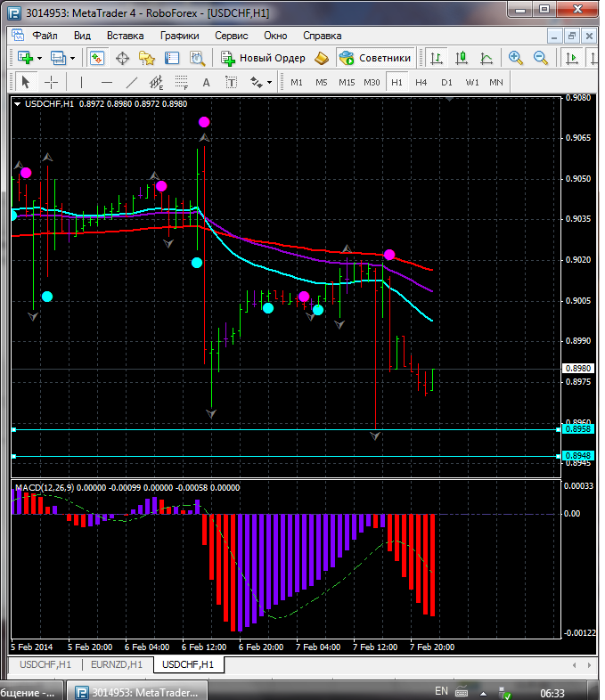
Task: Select the Crosshair tool
Action: coord(52,82)
